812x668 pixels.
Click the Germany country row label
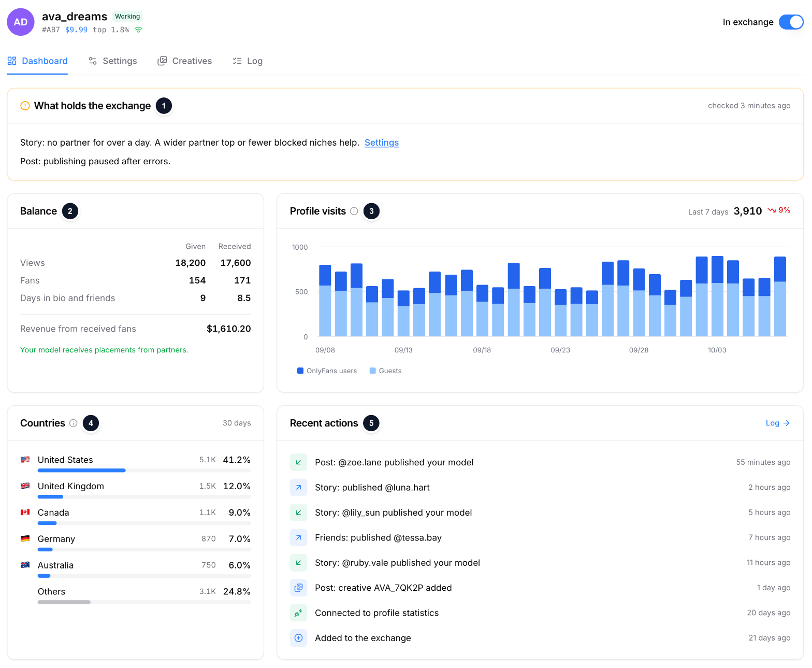click(56, 539)
